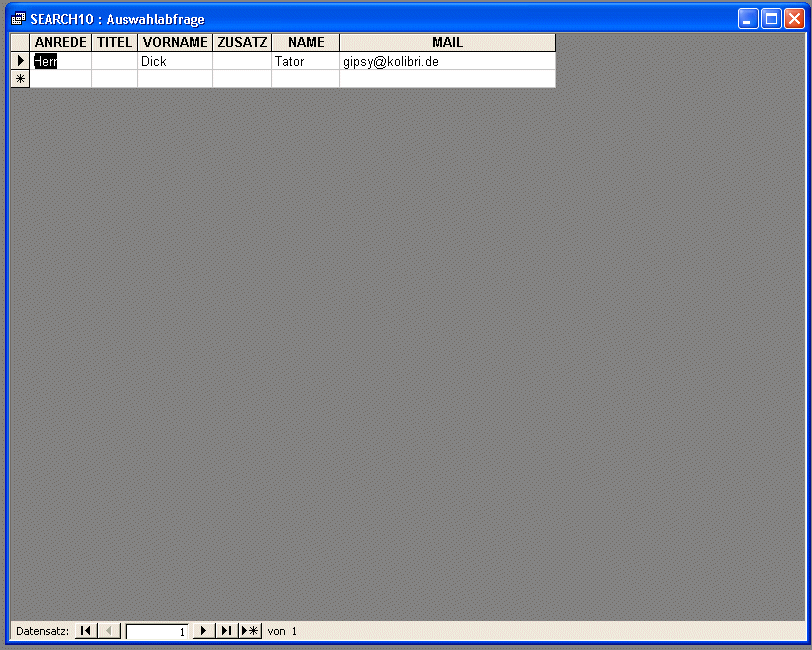This screenshot has width=812, height=650.
Task: Click the 'gipsy@kolibri.de' cell
Action: pyautogui.click(x=447, y=61)
